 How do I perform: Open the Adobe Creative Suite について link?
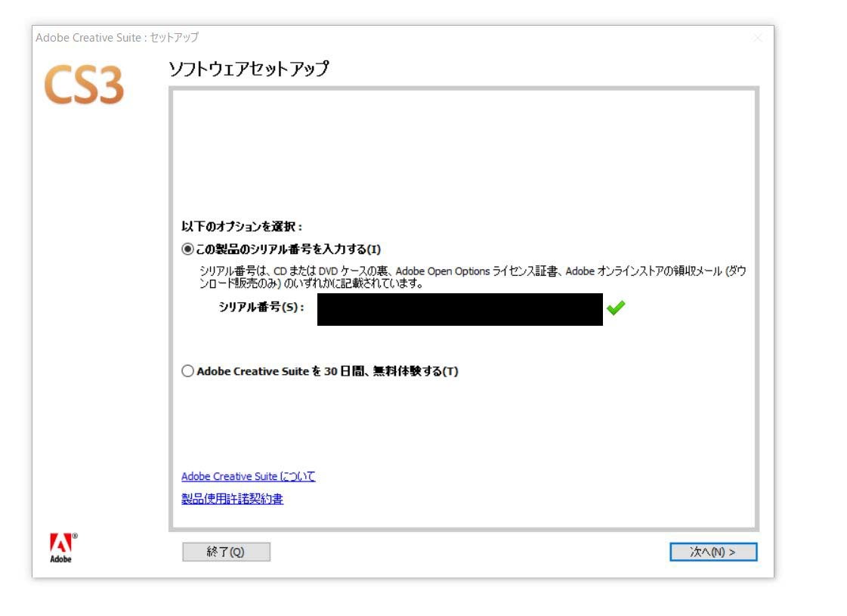click(248, 476)
